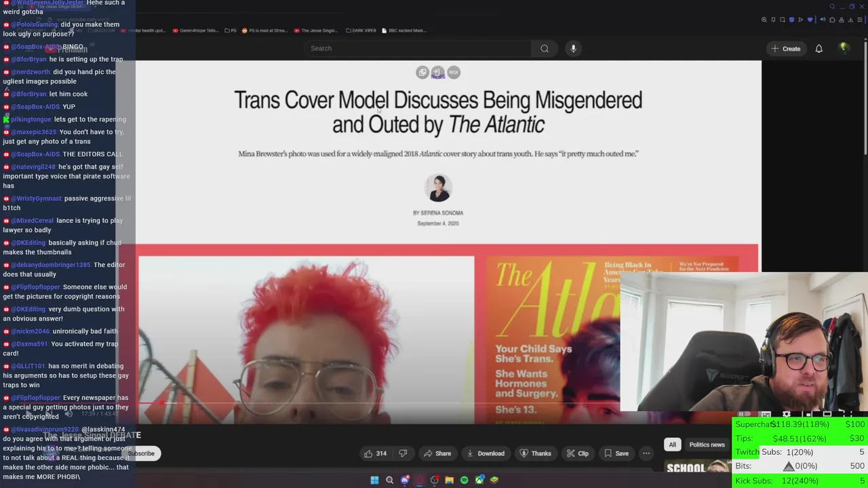Click chat username @Daxma591
Screen dimensions: 868x488
coord(31,344)
